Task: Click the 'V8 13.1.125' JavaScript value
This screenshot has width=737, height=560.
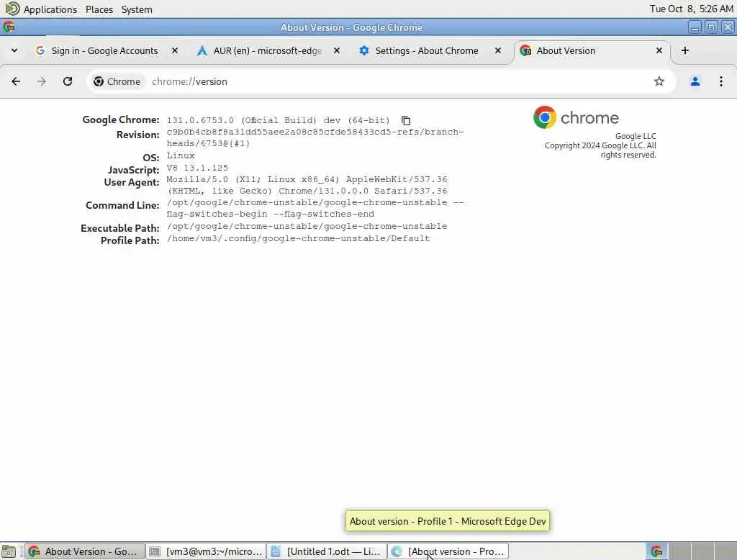Action: (197, 168)
